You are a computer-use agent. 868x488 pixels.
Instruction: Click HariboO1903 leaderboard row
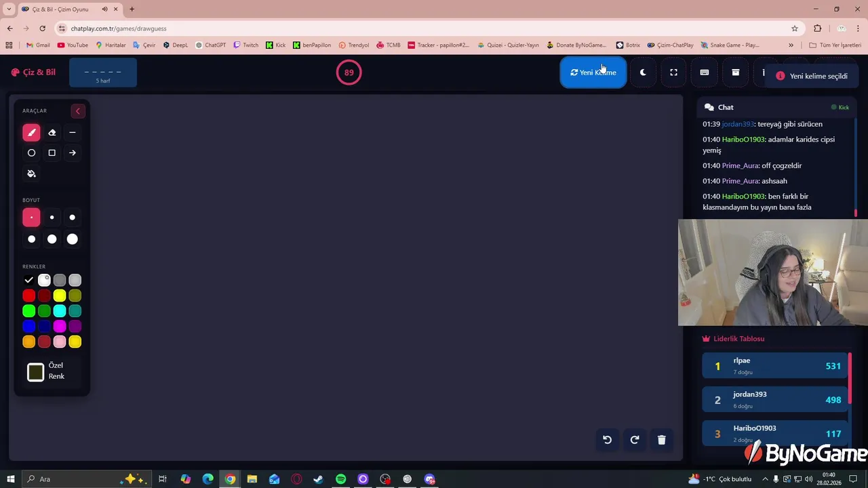[775, 433]
